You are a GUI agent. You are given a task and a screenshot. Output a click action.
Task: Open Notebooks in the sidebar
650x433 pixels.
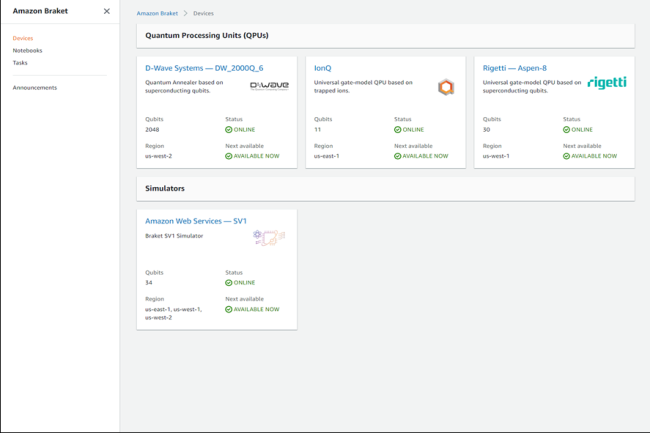point(27,50)
